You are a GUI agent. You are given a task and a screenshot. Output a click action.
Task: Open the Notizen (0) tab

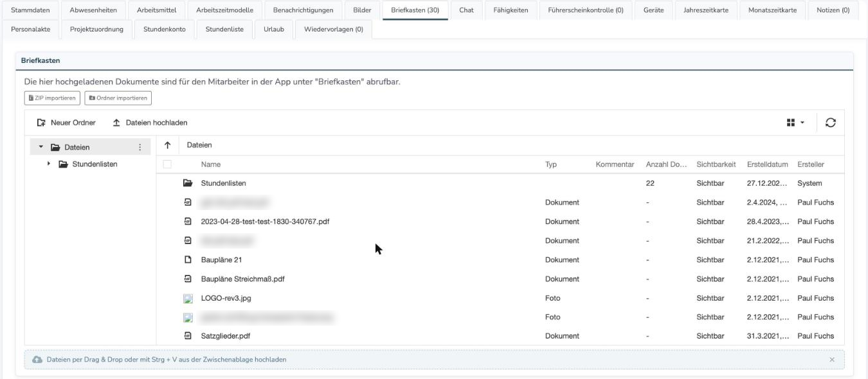click(833, 10)
